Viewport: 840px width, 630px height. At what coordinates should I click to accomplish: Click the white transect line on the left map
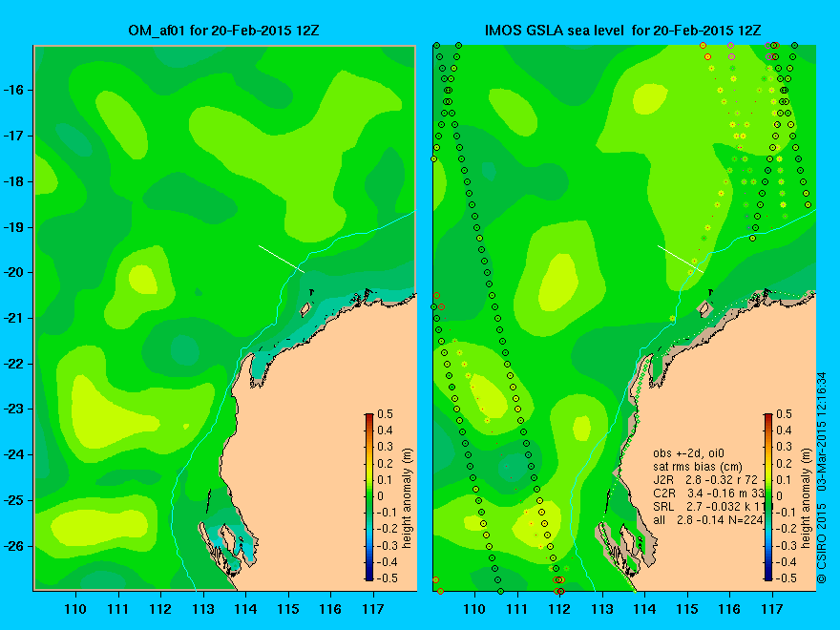(282, 259)
